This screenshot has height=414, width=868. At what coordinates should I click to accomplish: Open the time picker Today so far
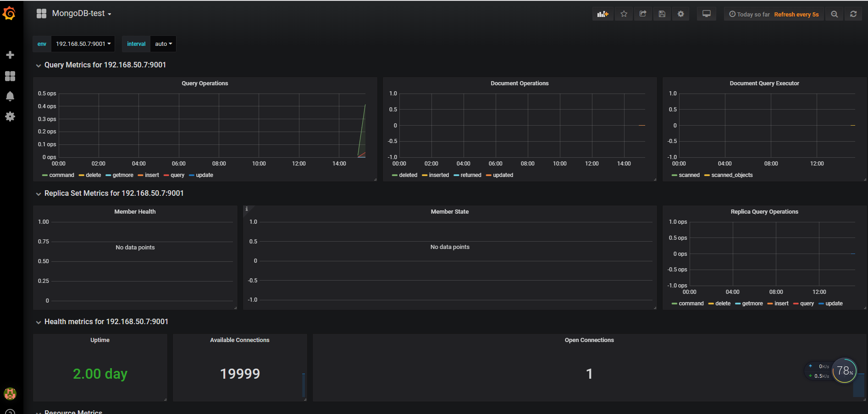[774, 14]
